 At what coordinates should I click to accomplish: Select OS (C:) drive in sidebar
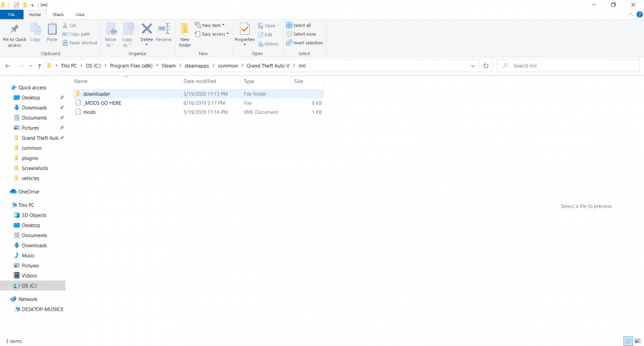[32, 285]
